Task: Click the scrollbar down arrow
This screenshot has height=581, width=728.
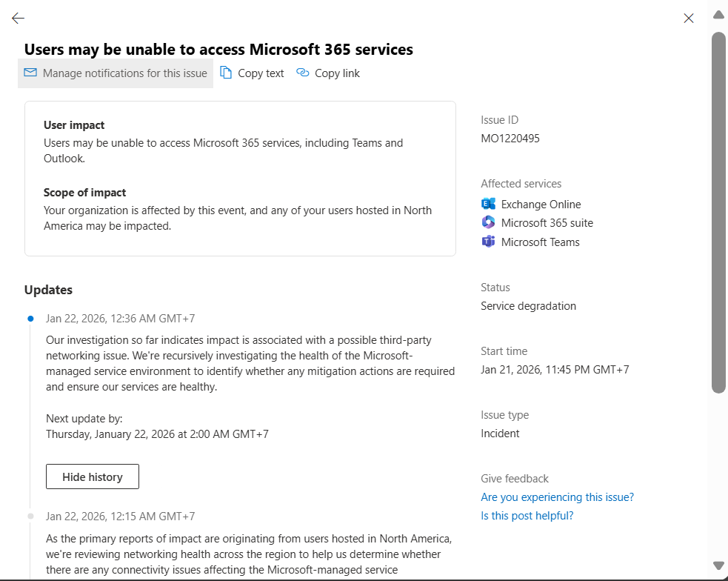Action: point(718,566)
